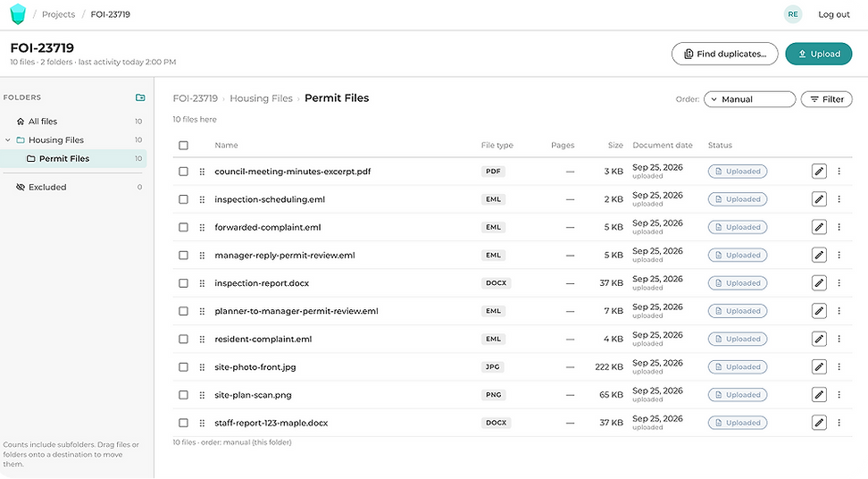Click the PDF file type badge

493,172
